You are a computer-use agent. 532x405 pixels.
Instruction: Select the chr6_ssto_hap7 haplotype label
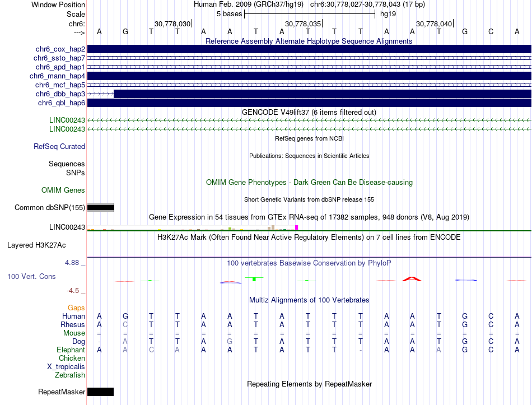[59, 58]
